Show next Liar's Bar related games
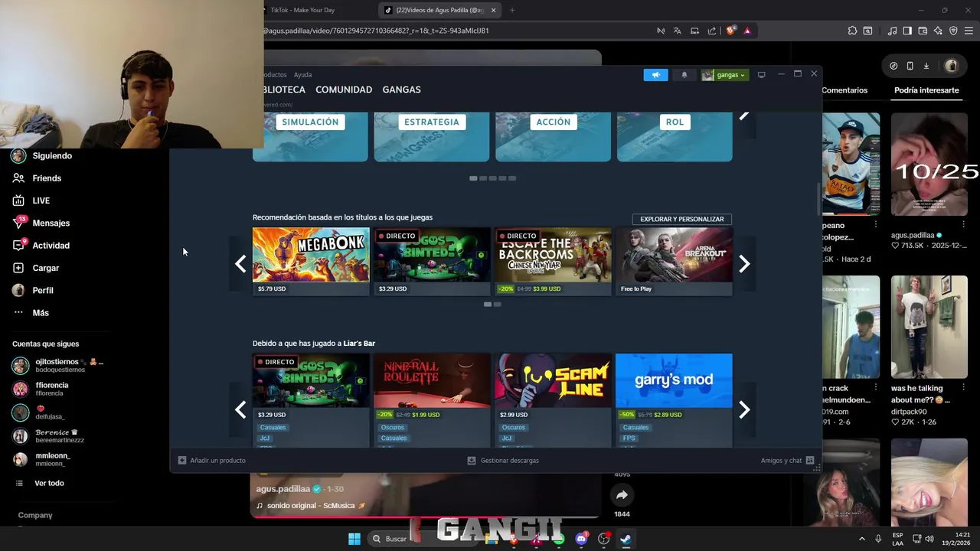This screenshot has width=980, height=551. coord(744,409)
